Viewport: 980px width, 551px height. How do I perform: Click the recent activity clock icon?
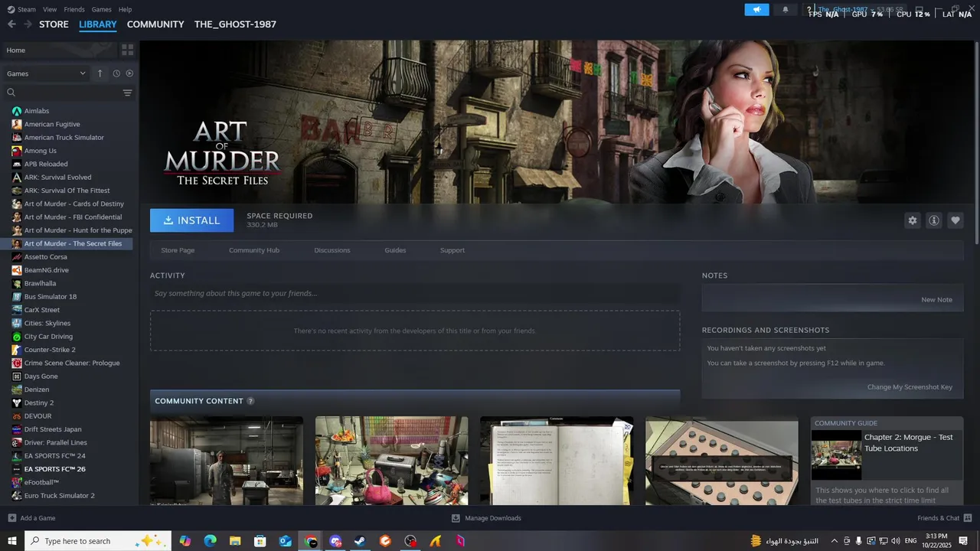(116, 73)
